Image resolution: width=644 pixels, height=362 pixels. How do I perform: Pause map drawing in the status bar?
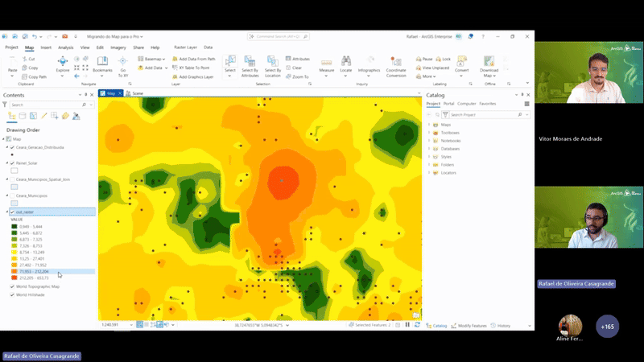(407, 325)
